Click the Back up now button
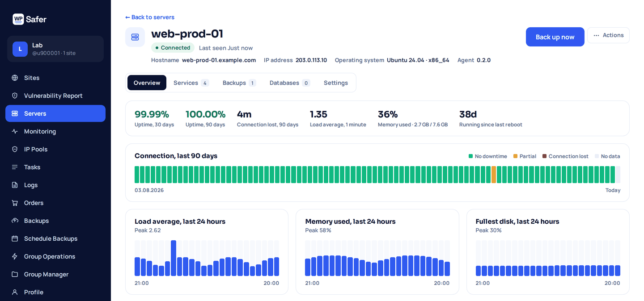This screenshot has height=301, width=644. [555, 37]
